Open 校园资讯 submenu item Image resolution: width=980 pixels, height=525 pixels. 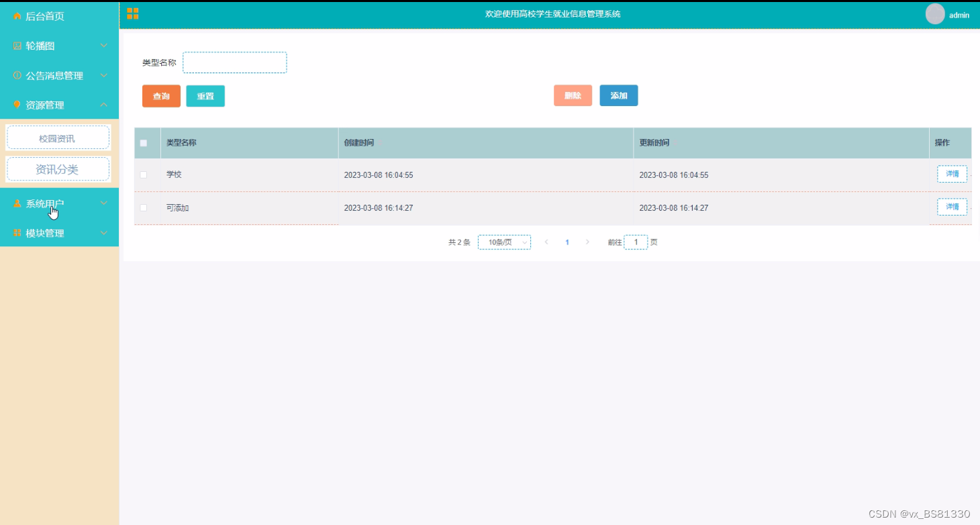(58, 138)
